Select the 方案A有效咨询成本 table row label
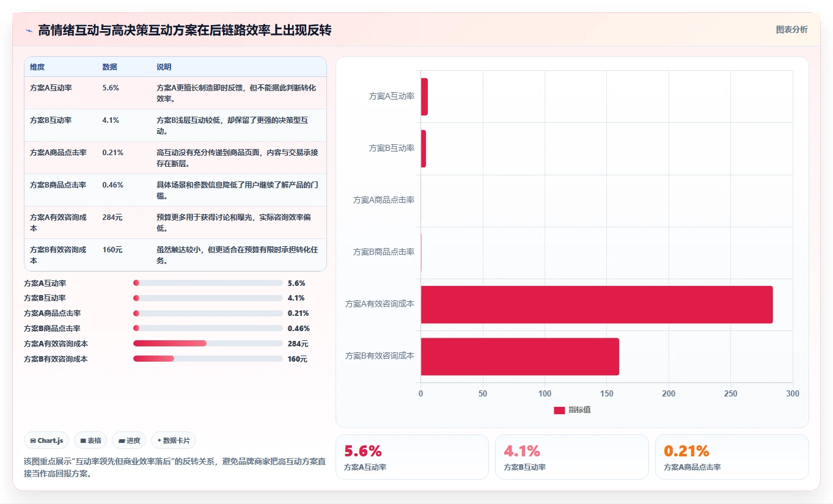This screenshot has height=504, width=833. click(x=58, y=222)
